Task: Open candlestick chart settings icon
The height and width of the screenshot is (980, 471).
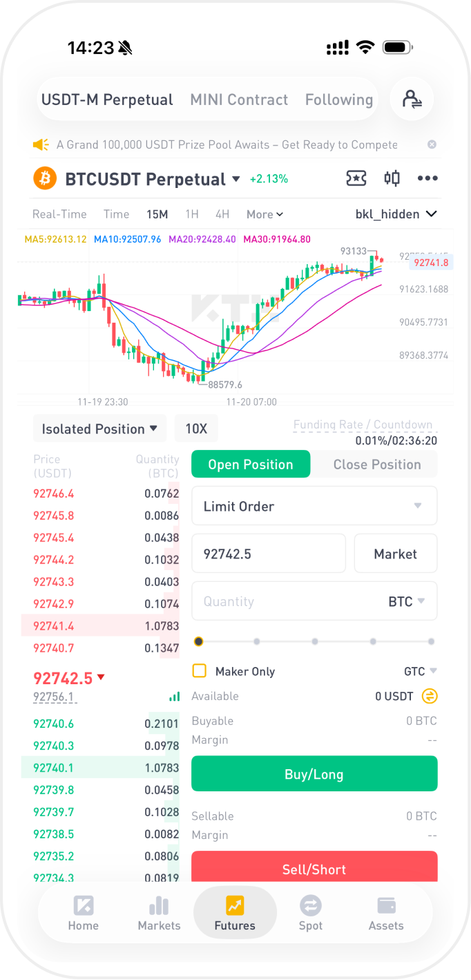Action: coord(392,178)
